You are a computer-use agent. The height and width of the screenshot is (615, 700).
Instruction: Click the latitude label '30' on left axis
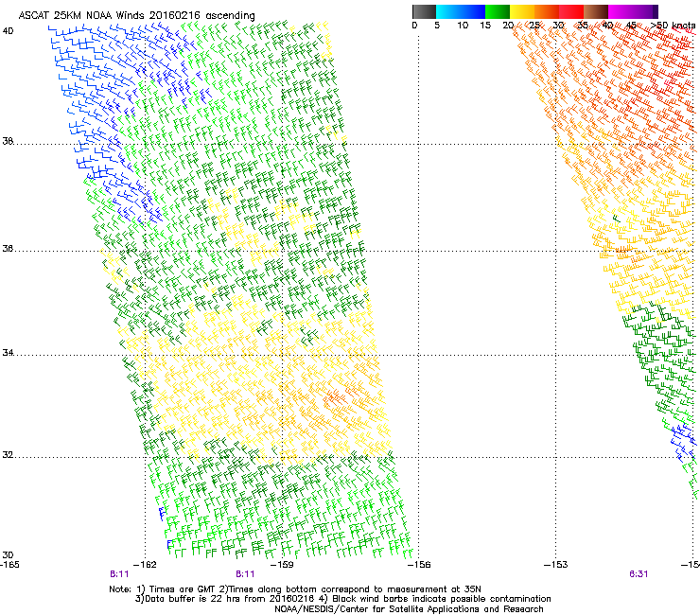coord(8,555)
